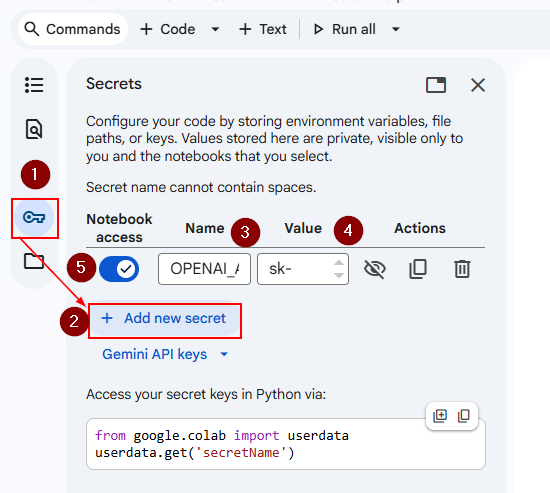The height and width of the screenshot is (493, 550).
Task: Open the Commands search palette
Action: coord(73,29)
